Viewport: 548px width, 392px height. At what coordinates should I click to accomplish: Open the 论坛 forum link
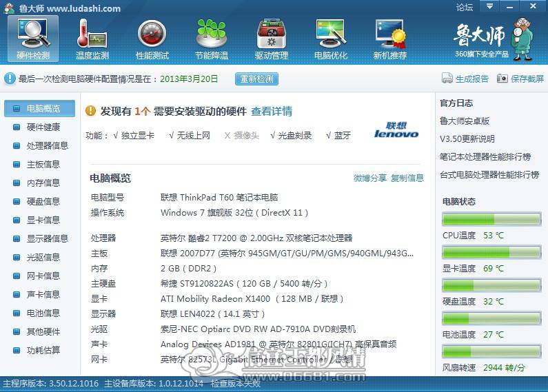[x=465, y=7]
